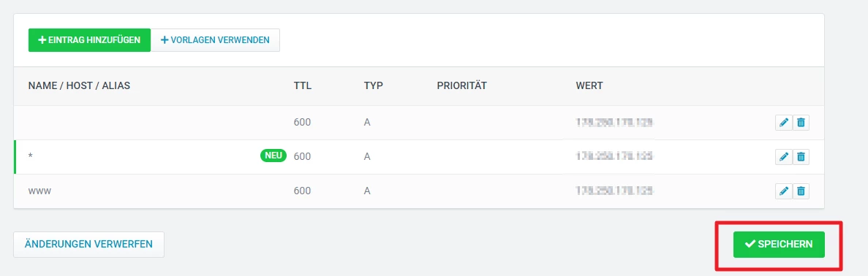
Task: Click the Wert column header
Action: [589, 85]
